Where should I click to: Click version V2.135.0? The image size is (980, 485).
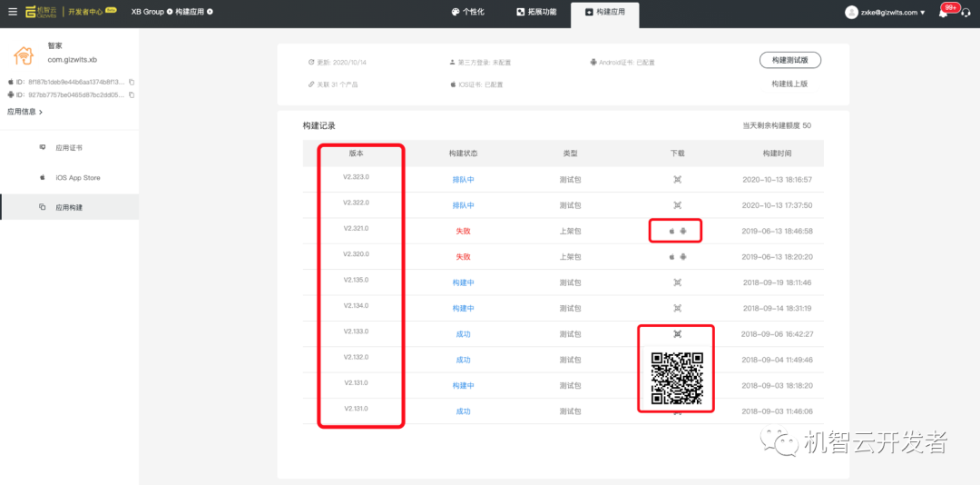(x=357, y=280)
